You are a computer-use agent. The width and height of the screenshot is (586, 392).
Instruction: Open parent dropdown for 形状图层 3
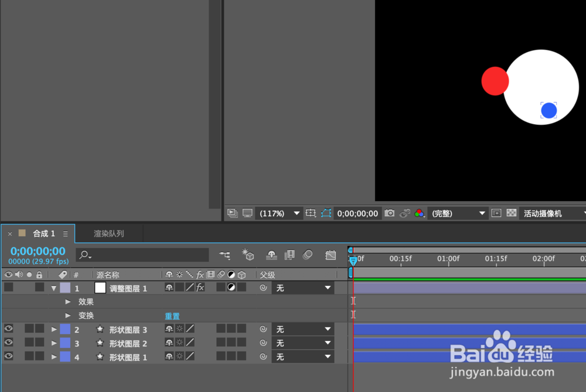(x=303, y=329)
